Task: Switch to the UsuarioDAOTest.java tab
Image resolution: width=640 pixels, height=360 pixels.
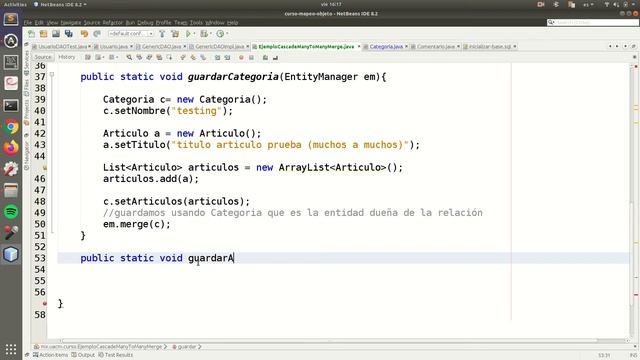Action: 62,47
